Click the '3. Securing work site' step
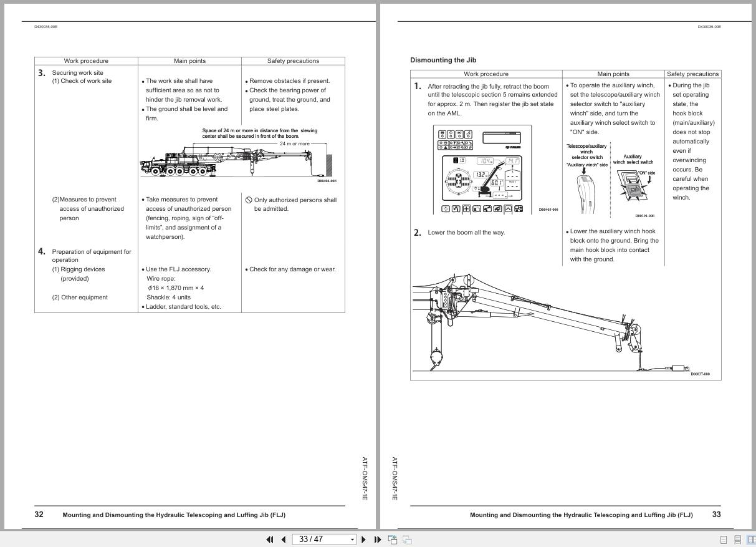 tap(70, 72)
